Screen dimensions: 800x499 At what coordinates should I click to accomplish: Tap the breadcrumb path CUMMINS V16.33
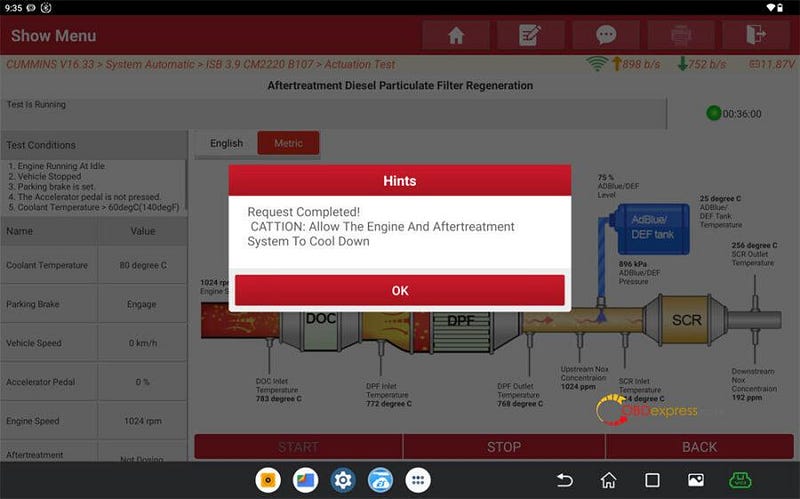click(x=50, y=64)
